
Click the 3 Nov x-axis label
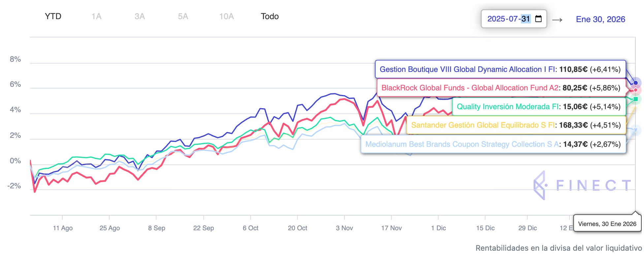[x=344, y=228]
